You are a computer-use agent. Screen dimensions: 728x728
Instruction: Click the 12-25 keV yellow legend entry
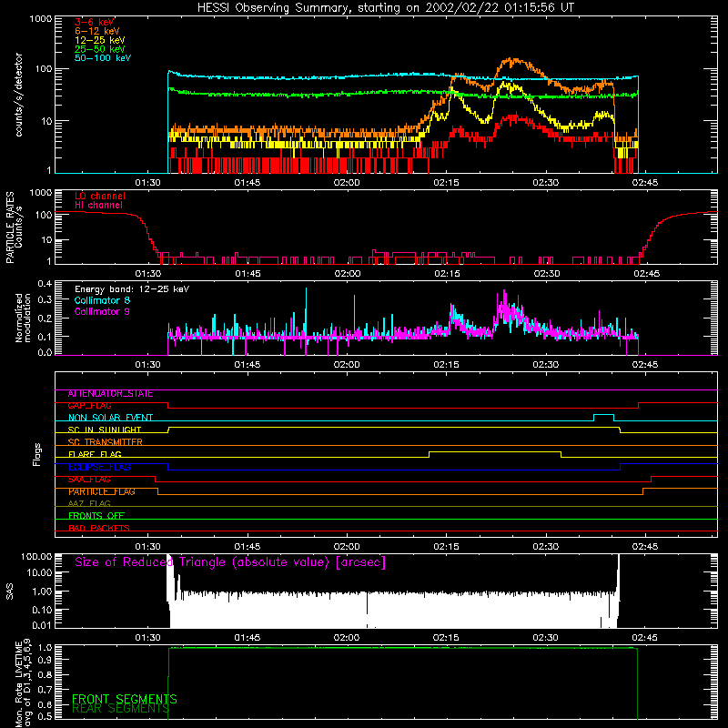pyautogui.click(x=100, y=40)
